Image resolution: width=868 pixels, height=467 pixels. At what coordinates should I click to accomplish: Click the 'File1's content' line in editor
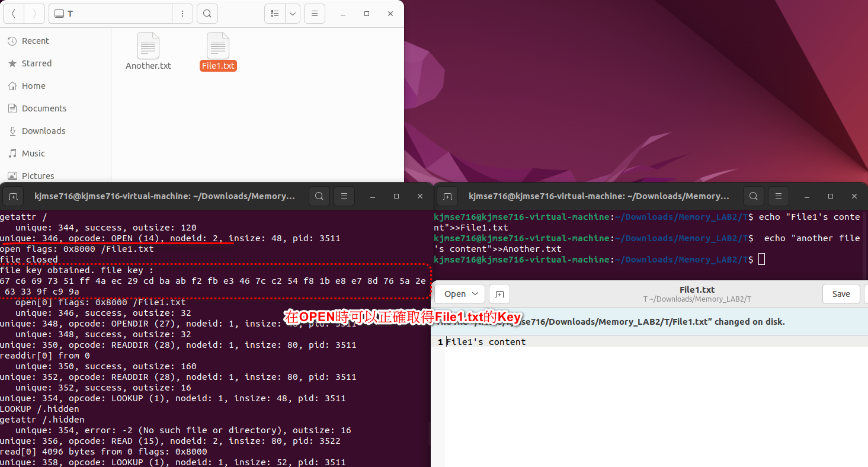[486, 342]
